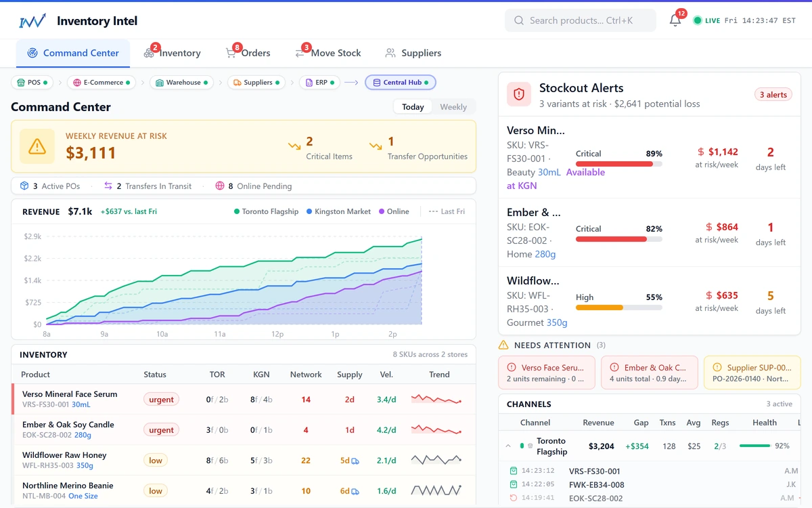The image size is (812, 508).
Task: Click the Wildflower high 55% progress bar
Action: pos(618,308)
